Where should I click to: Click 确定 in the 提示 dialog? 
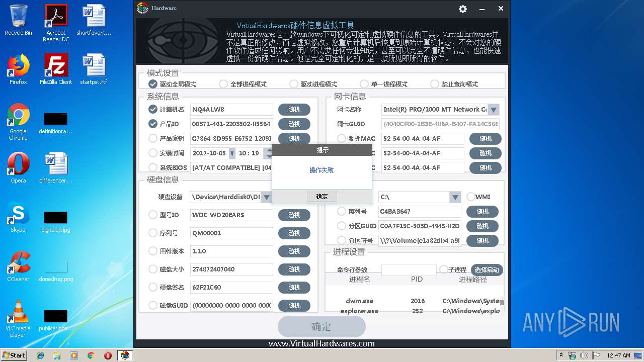point(322,197)
